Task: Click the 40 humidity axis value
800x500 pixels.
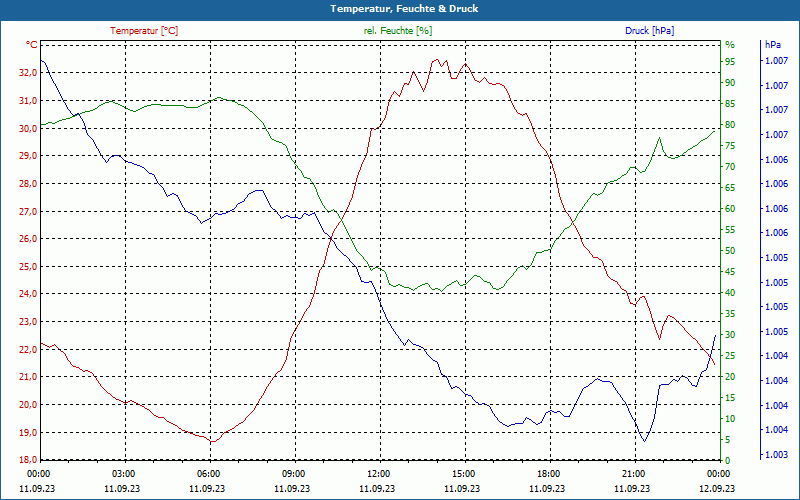Action: [x=730, y=293]
